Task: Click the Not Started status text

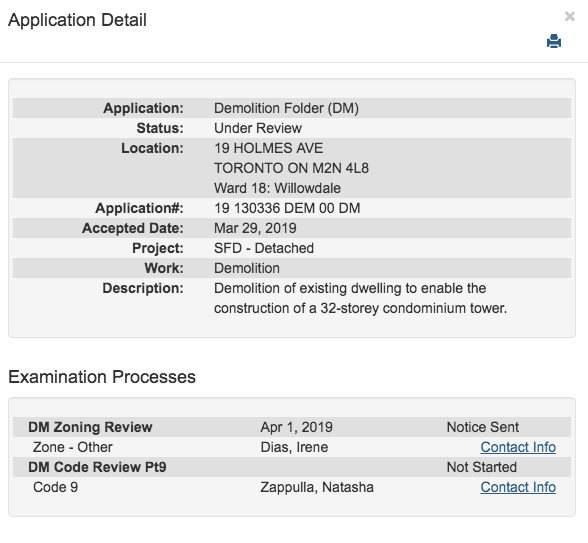Action: (x=482, y=467)
